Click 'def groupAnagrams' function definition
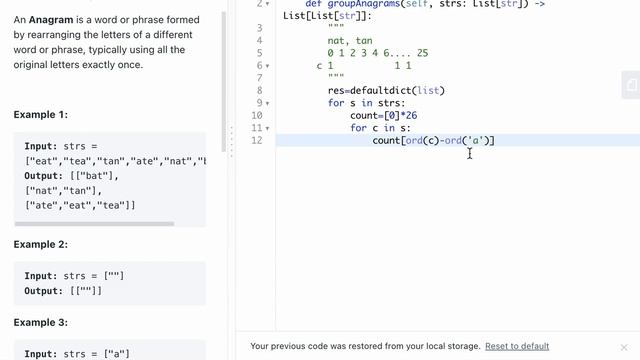Screen dimensions: 640x360 coord(353,4)
